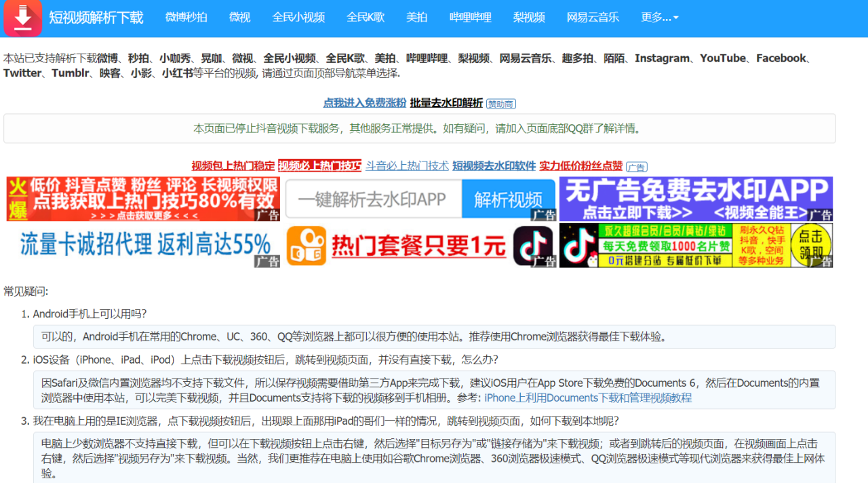The height and width of the screenshot is (483, 868).
Task: Click the red download arrow logo icon
Action: [22, 18]
